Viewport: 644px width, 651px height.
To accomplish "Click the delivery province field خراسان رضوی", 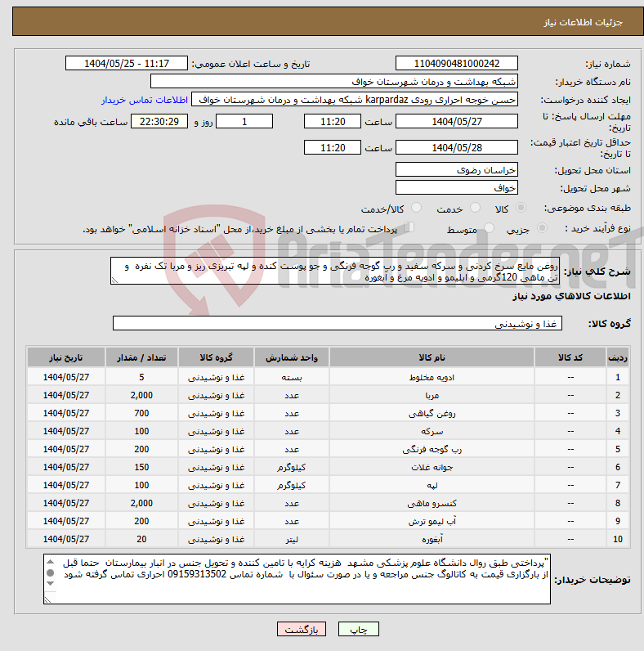I will [457, 170].
